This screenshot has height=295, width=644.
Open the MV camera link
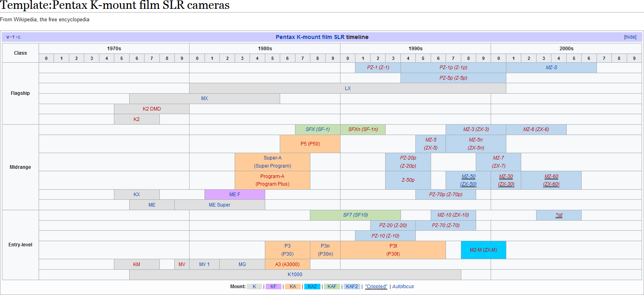click(x=182, y=264)
